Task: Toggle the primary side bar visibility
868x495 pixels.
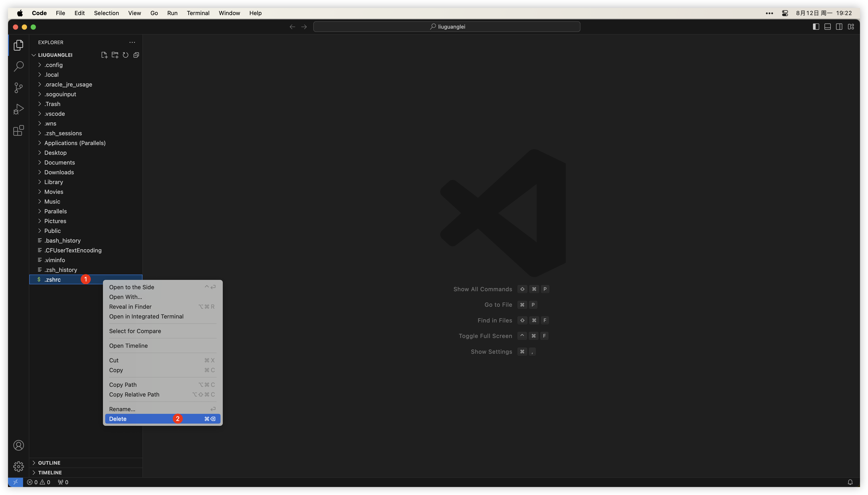Action: (x=816, y=27)
